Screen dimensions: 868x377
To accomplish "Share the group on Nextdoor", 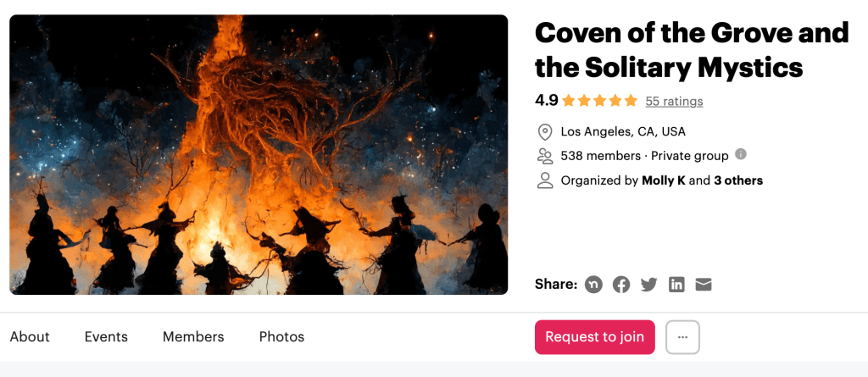I will tap(594, 285).
